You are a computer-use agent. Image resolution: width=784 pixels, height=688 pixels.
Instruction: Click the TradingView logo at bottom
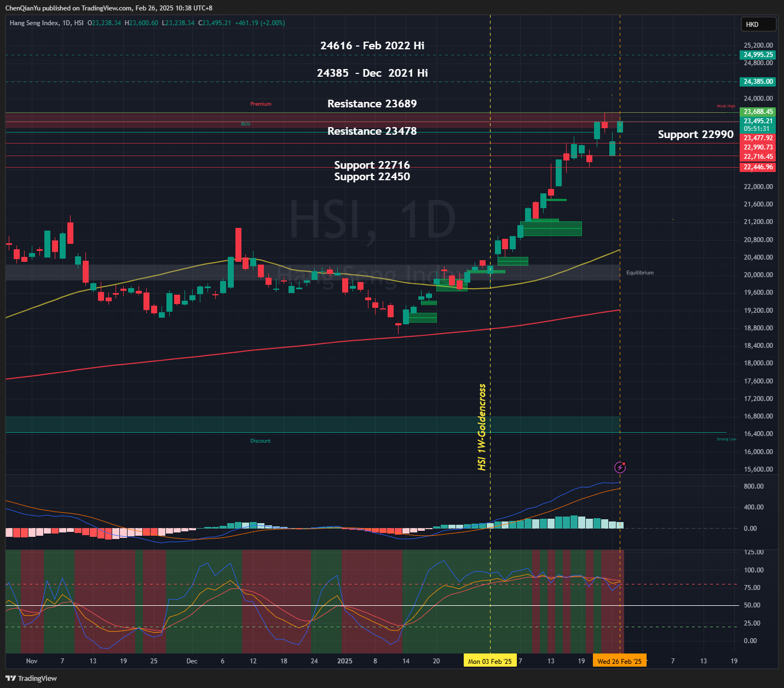(32, 678)
